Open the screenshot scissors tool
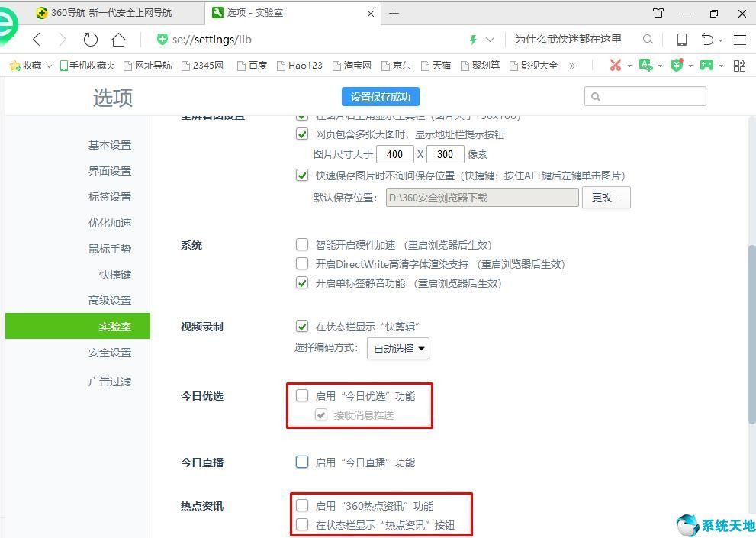This screenshot has width=756, height=538. point(616,66)
